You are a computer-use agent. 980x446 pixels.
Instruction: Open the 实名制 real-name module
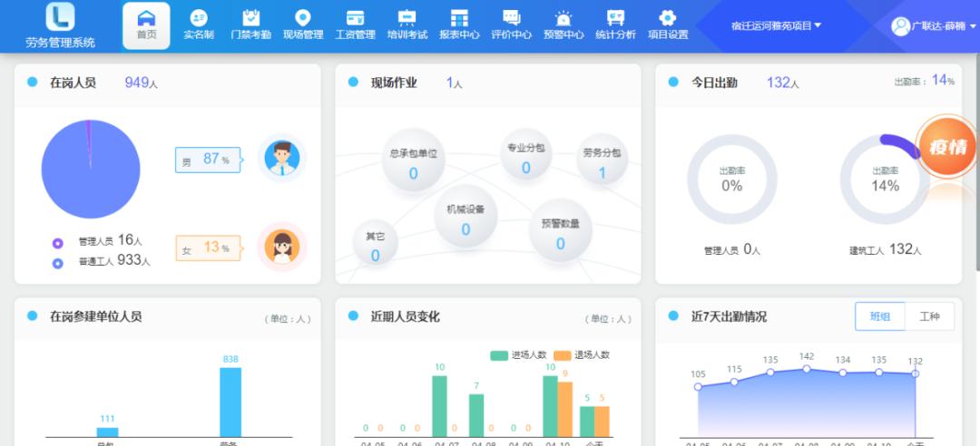point(198,25)
